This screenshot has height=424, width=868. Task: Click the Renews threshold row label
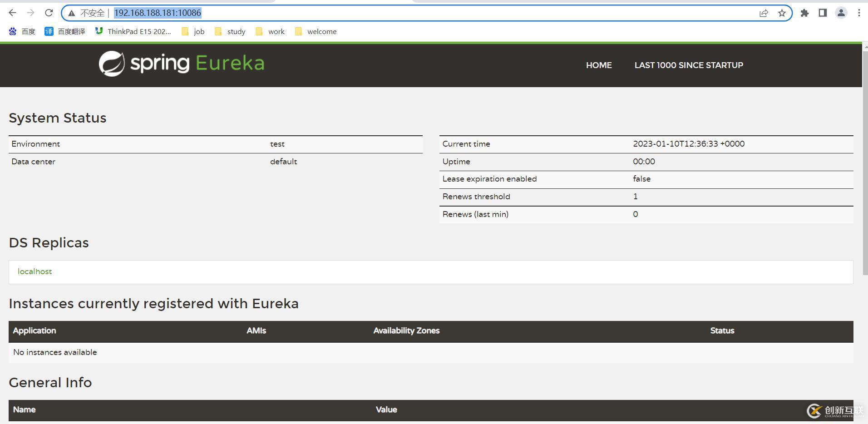tap(476, 197)
